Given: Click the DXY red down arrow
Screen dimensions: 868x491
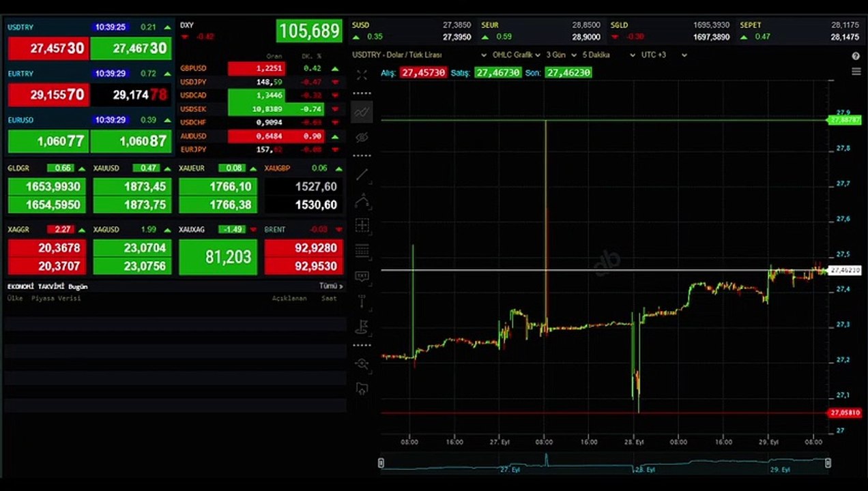Looking at the screenshot, I should 184,36.
